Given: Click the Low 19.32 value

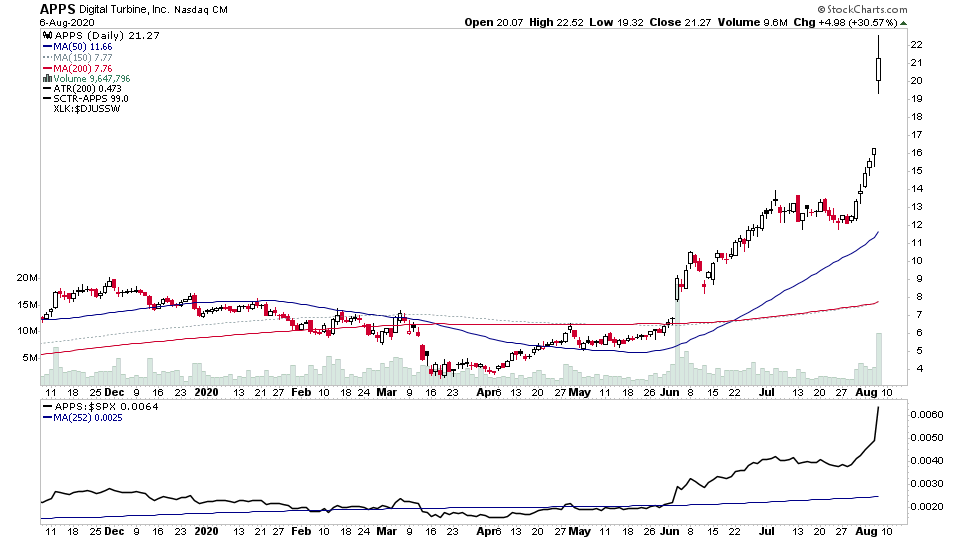Looking at the screenshot, I should pyautogui.click(x=617, y=22).
